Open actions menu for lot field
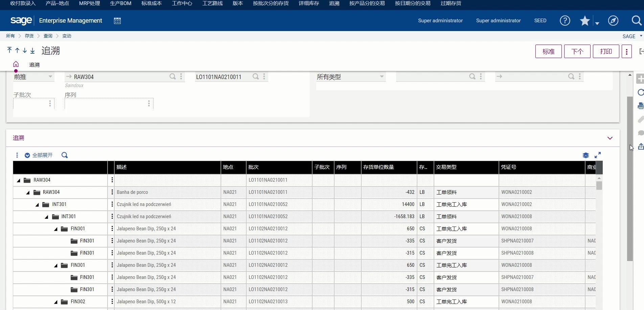644x310 pixels. pyautogui.click(x=264, y=77)
